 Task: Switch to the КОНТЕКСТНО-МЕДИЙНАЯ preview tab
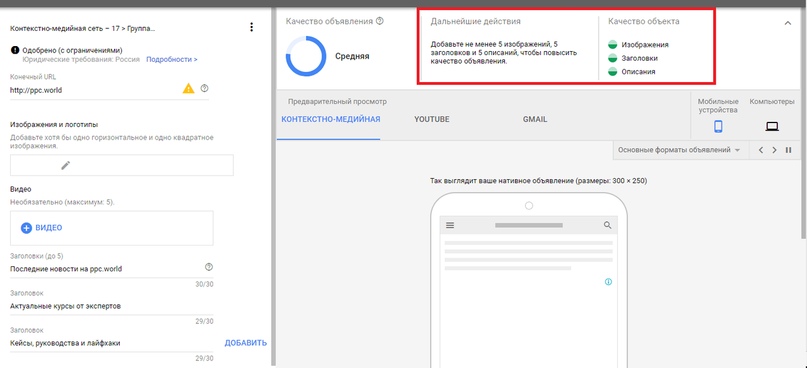tap(331, 119)
